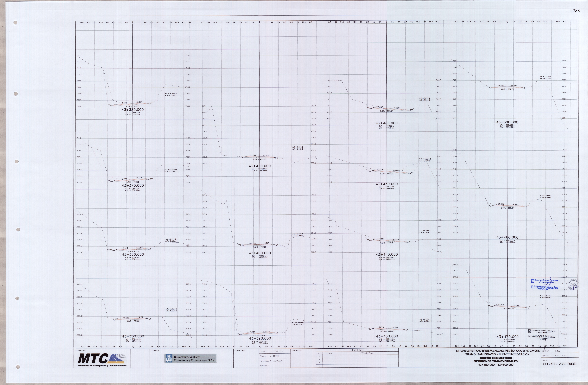Click the +7.00% slope label
Viewport: 588px width, 385px height.
[380, 170]
